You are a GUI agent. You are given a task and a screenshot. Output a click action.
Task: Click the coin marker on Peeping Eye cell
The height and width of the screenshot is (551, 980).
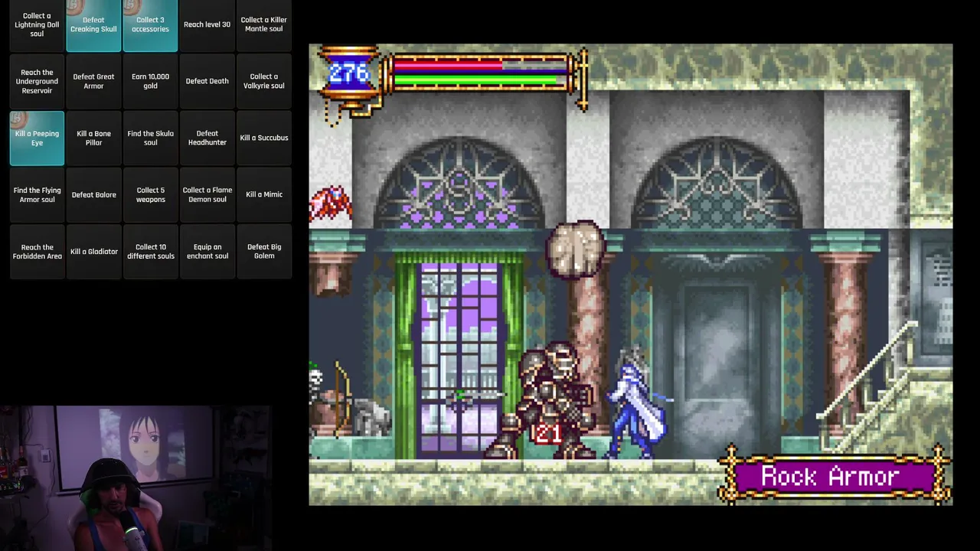click(x=20, y=119)
